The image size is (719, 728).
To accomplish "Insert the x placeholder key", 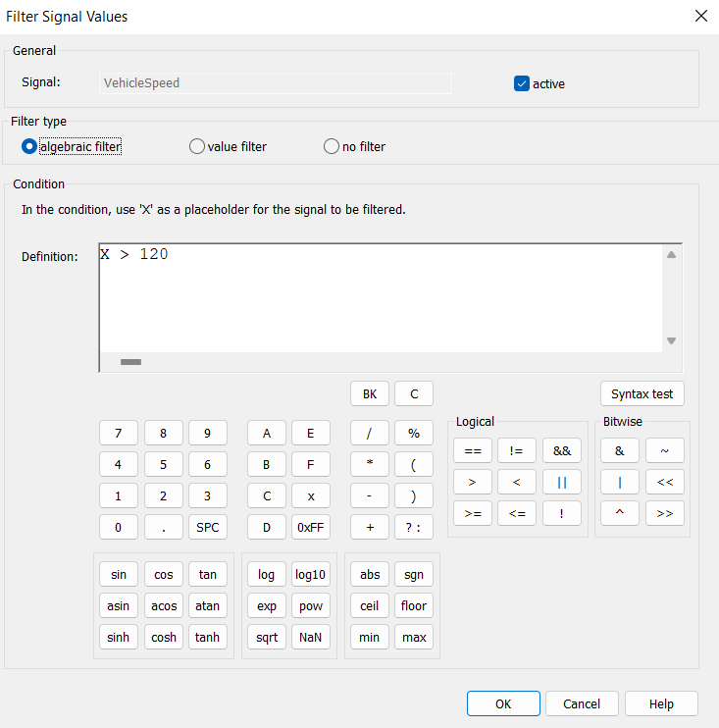I will pos(311,495).
